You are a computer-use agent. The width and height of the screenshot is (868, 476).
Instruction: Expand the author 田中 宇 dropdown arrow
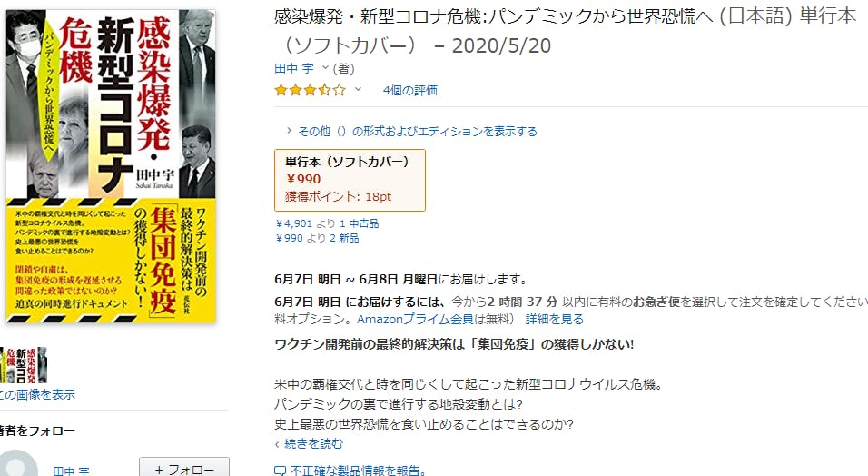point(325,67)
